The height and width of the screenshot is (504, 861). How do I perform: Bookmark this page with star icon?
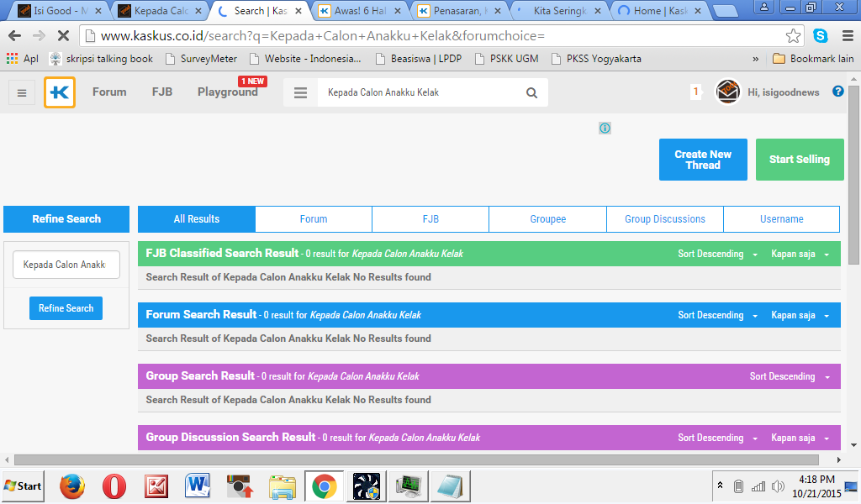pos(793,36)
